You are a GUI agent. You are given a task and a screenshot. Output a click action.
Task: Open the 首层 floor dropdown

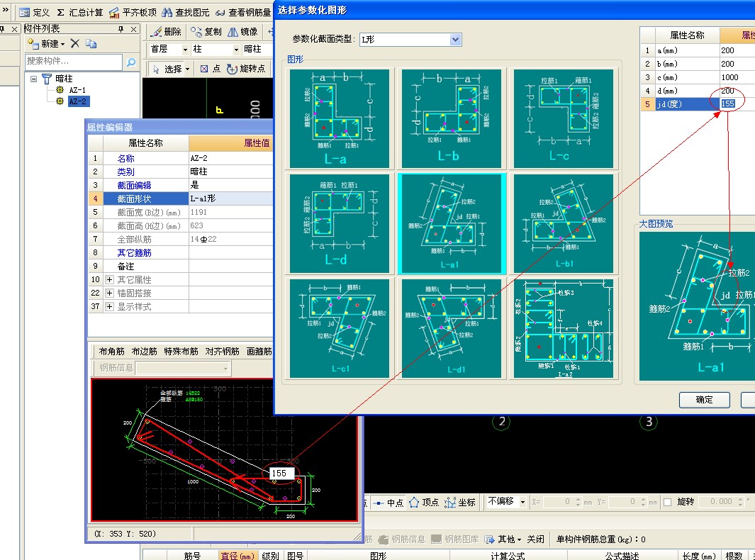click(x=185, y=50)
